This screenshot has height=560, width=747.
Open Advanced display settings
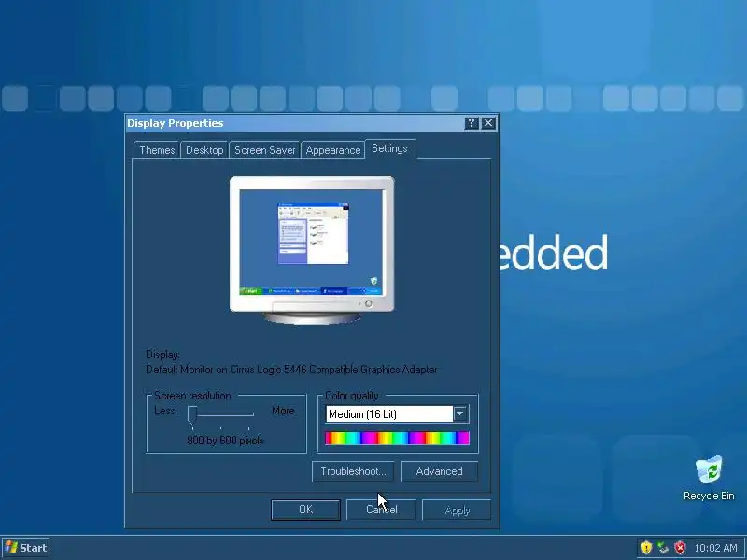tap(439, 471)
